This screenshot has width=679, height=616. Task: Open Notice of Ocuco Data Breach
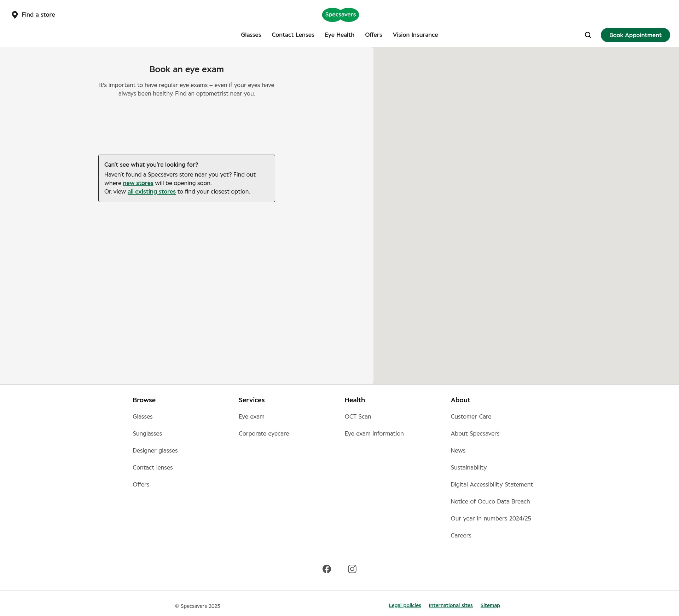pos(490,501)
